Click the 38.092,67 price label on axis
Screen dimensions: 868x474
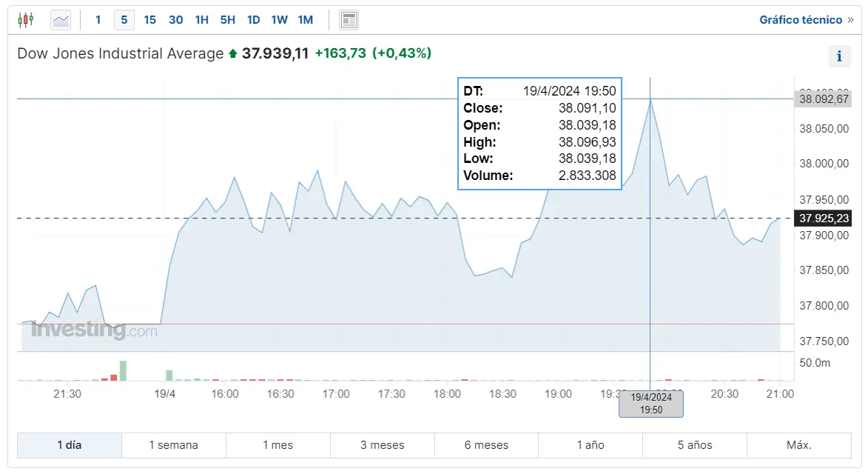pos(822,99)
